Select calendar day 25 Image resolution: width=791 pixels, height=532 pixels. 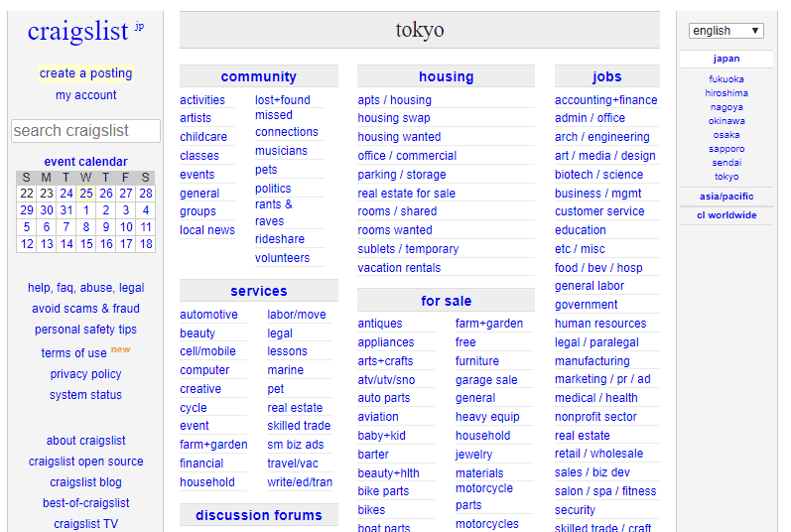coord(86,194)
